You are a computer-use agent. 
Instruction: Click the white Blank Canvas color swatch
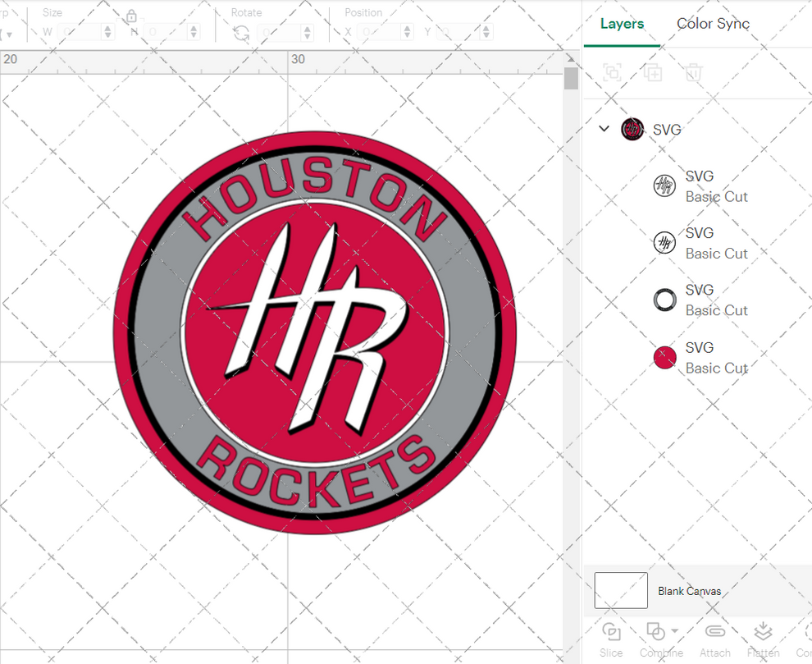coord(621,591)
